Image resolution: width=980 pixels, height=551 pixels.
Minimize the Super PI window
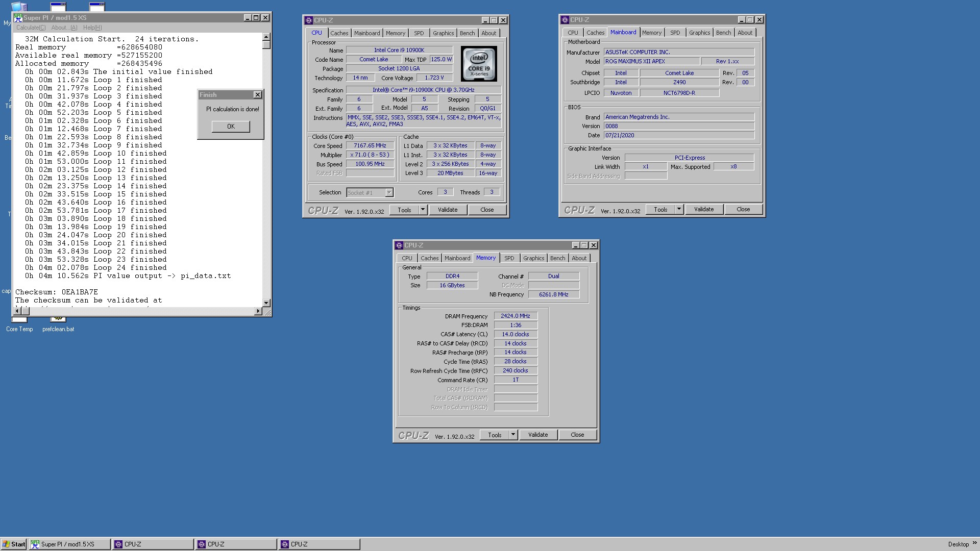[248, 18]
